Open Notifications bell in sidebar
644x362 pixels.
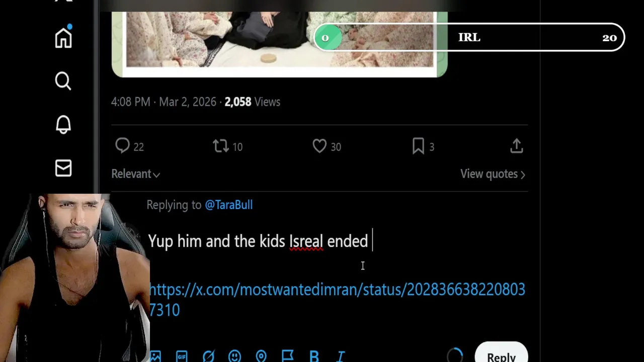pos(63,124)
